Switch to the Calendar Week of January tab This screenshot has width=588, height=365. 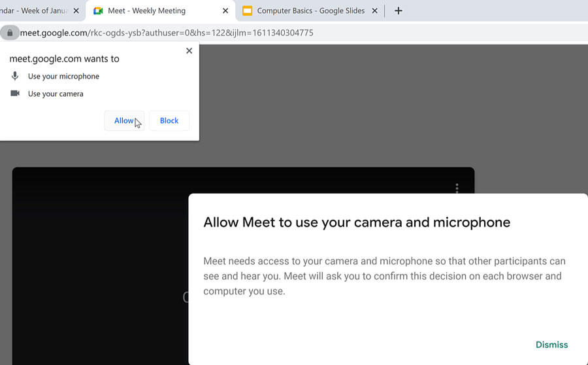point(34,11)
